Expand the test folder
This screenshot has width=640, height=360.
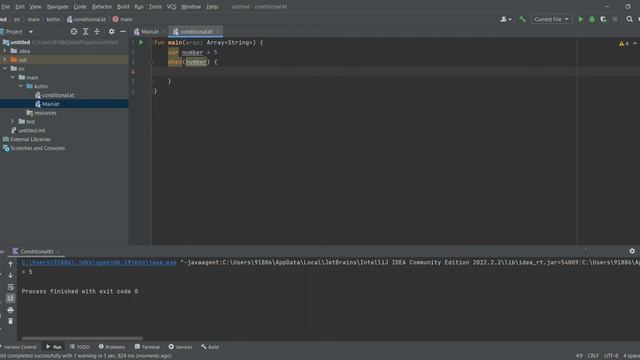pyautogui.click(x=13, y=122)
